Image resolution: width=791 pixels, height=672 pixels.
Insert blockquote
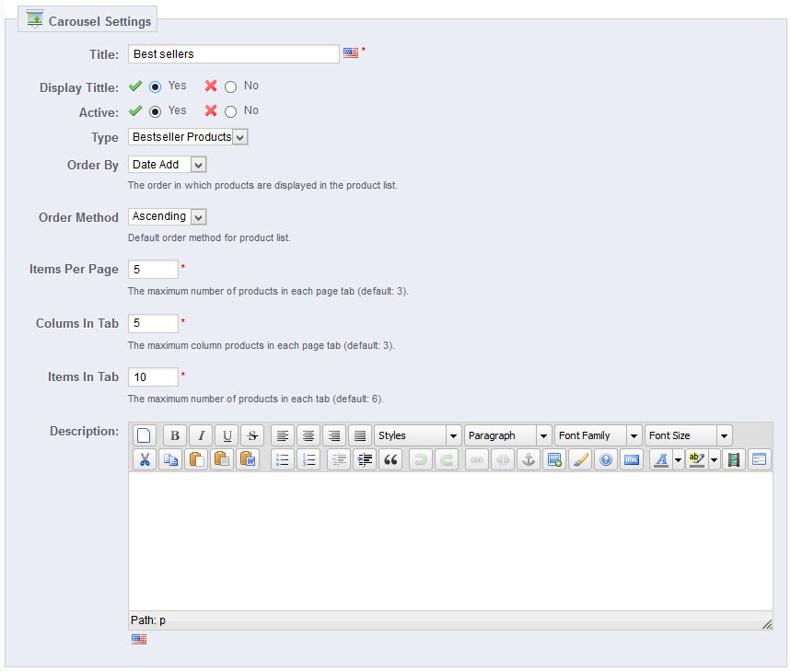tap(390, 459)
